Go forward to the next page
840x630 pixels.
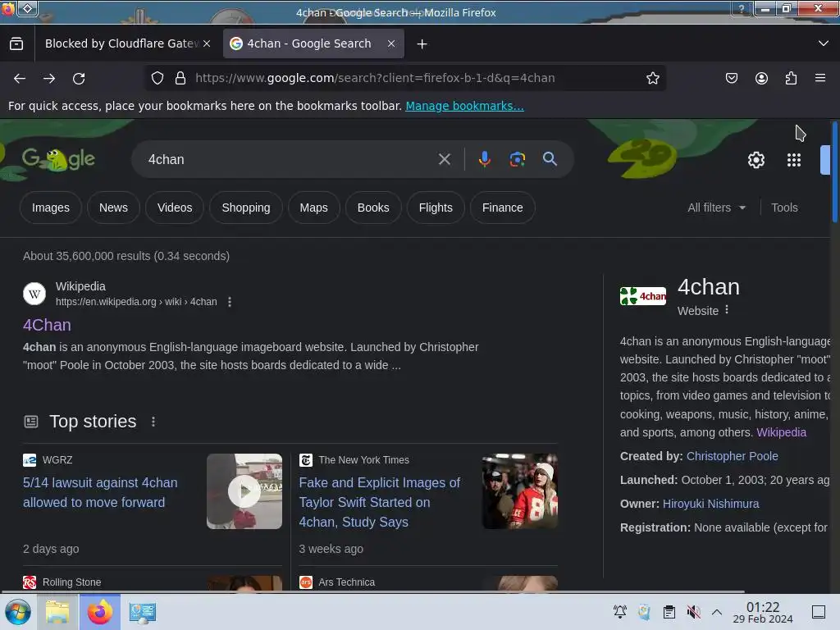49,78
